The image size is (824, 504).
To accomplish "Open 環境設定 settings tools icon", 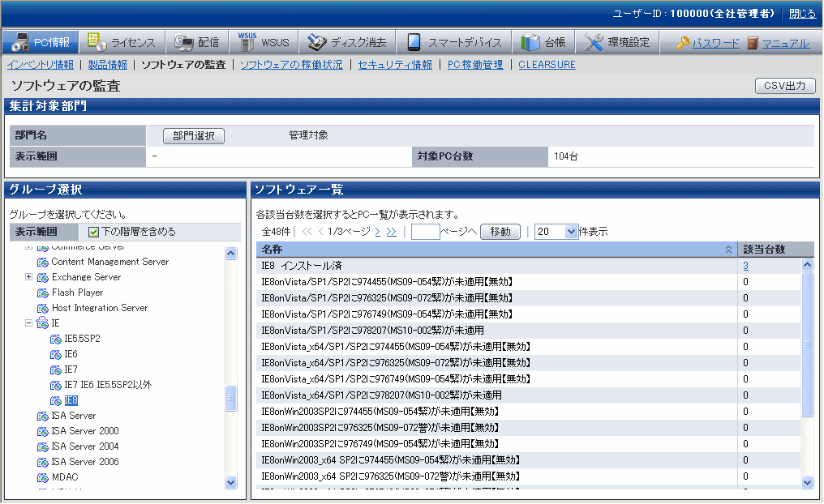I will coord(594,42).
